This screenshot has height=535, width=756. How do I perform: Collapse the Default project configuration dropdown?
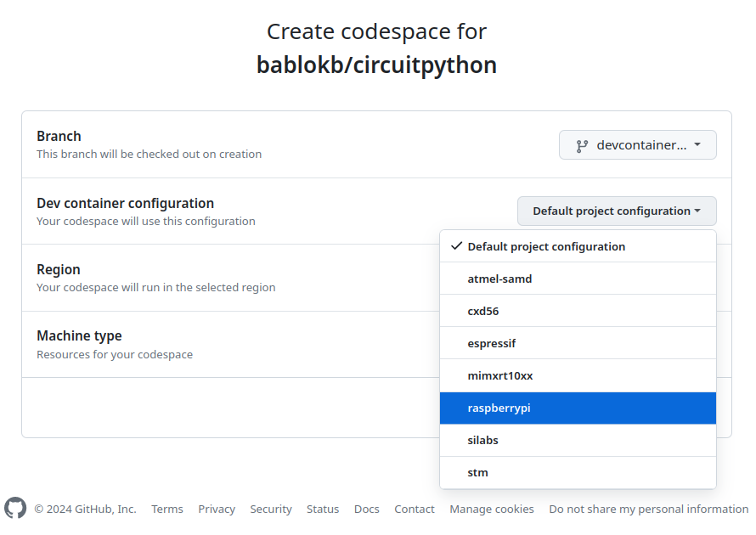[616, 211]
